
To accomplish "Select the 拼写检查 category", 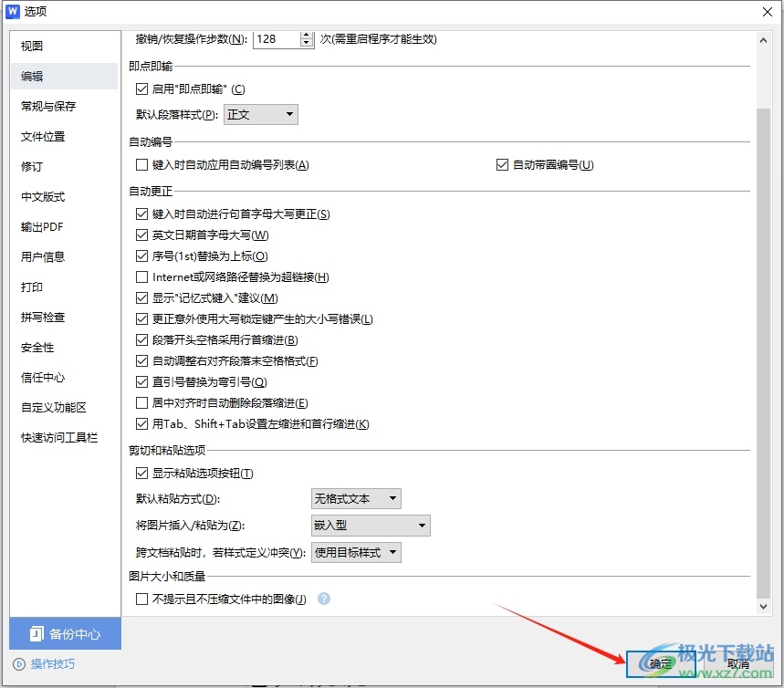I will [x=64, y=317].
